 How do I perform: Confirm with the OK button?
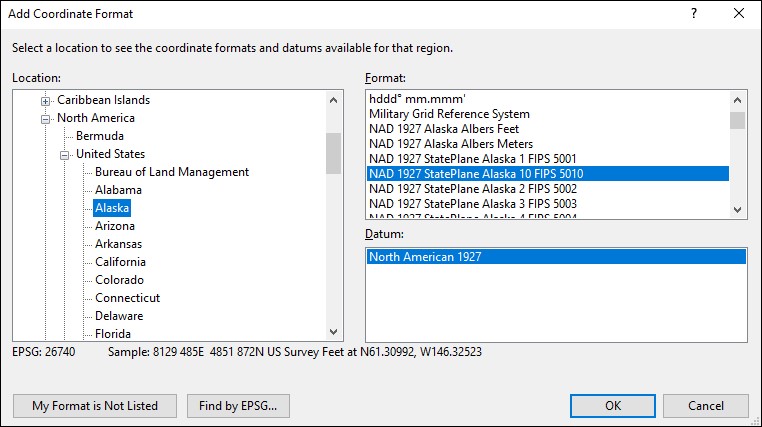pos(612,406)
